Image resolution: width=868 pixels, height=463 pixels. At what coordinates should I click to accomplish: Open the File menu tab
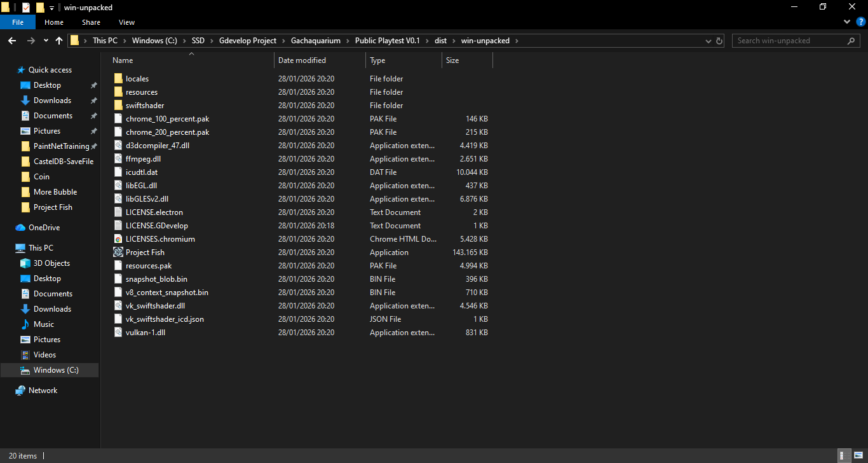pyautogui.click(x=18, y=22)
